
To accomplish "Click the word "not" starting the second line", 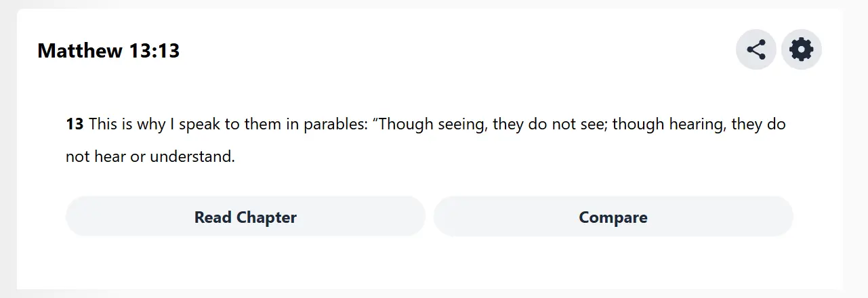I will click(x=77, y=157).
